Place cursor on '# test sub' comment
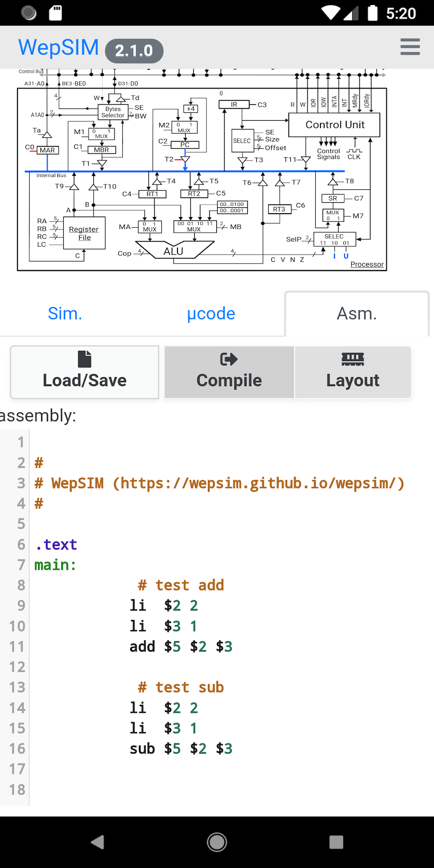Screen dimensions: 434x868 pyautogui.click(x=181, y=687)
